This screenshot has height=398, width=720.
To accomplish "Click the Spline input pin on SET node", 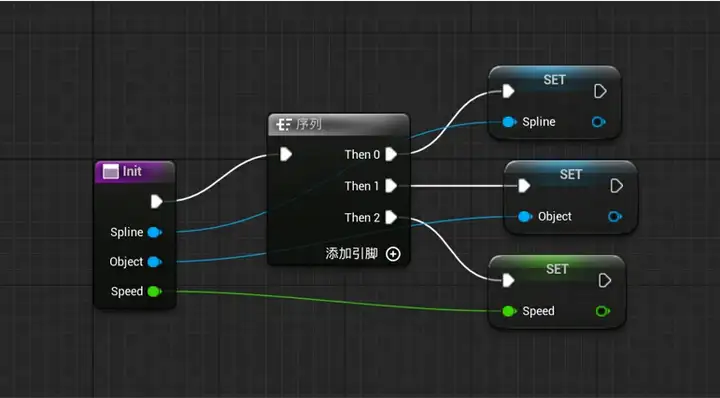I will (509, 122).
